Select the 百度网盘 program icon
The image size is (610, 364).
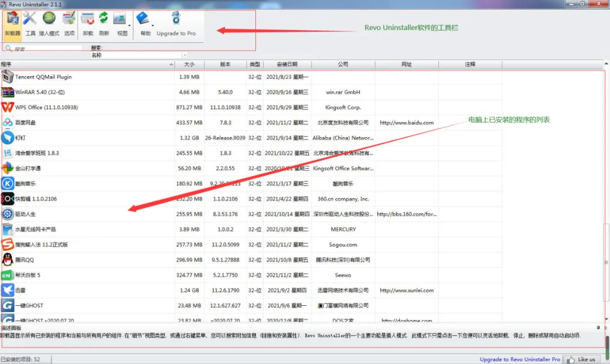[7, 122]
